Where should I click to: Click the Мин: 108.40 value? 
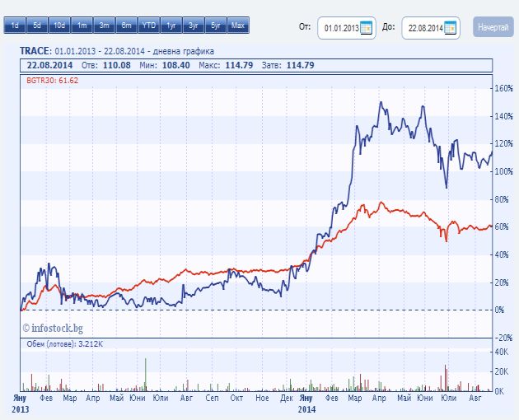tap(165, 65)
